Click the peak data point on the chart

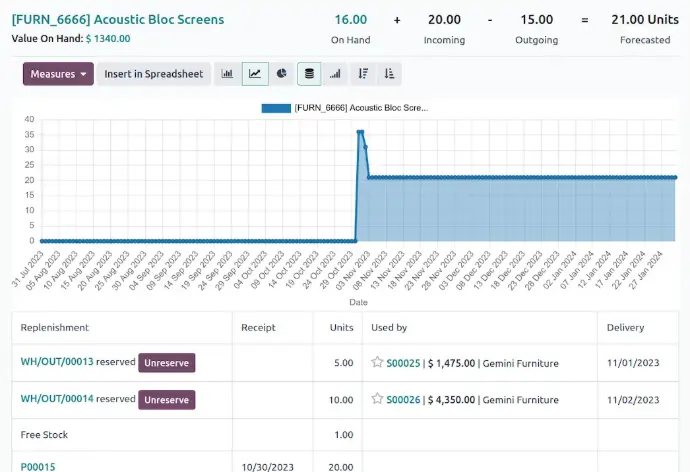[360, 132]
